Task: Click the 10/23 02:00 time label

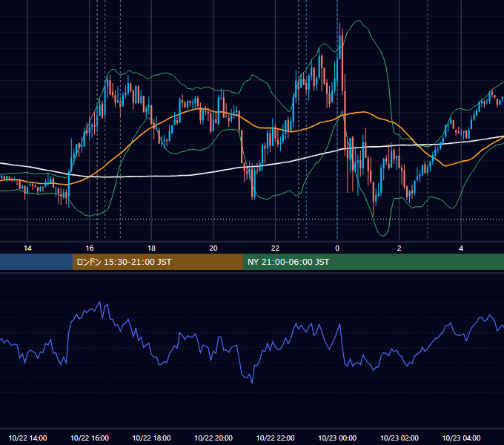Action: pyautogui.click(x=399, y=438)
